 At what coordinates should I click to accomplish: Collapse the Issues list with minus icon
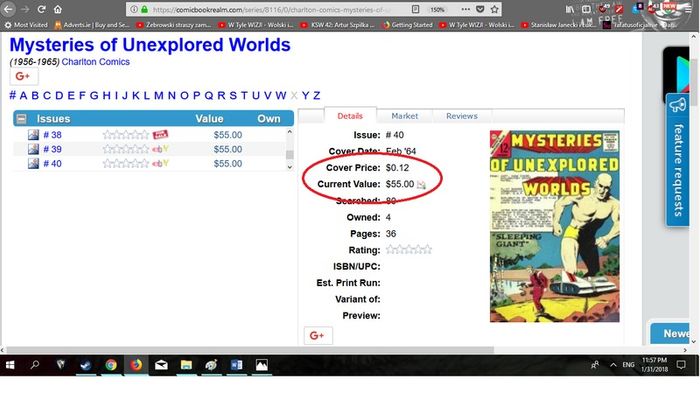(x=21, y=119)
